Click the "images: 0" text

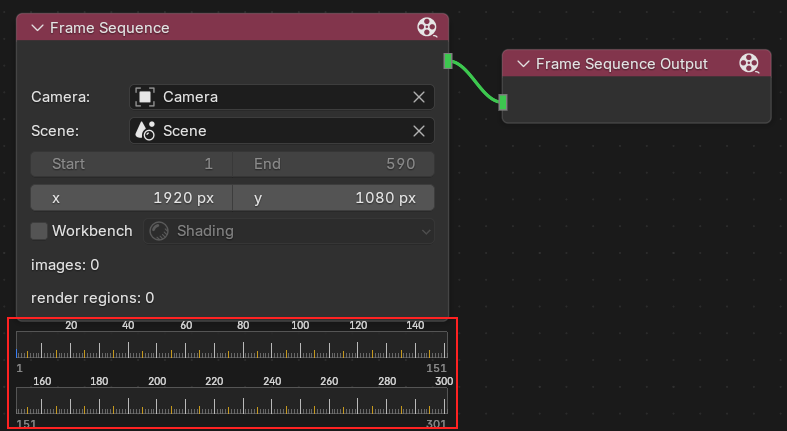pyautogui.click(x=65, y=265)
